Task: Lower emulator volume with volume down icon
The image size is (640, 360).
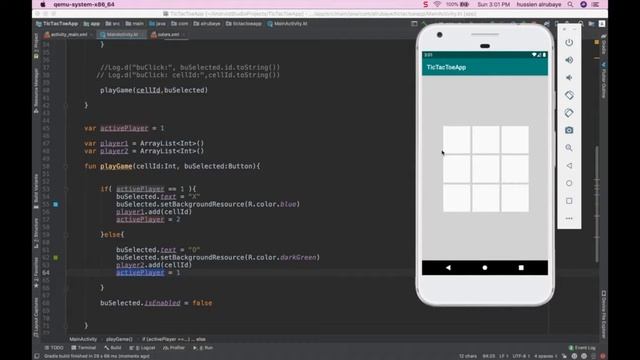Action: coord(569,78)
